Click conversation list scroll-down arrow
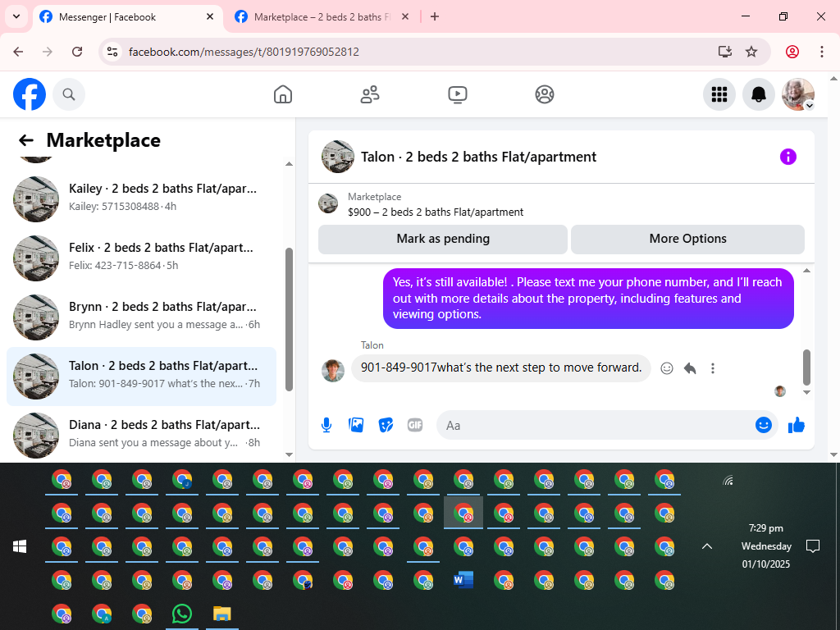 [x=290, y=454]
